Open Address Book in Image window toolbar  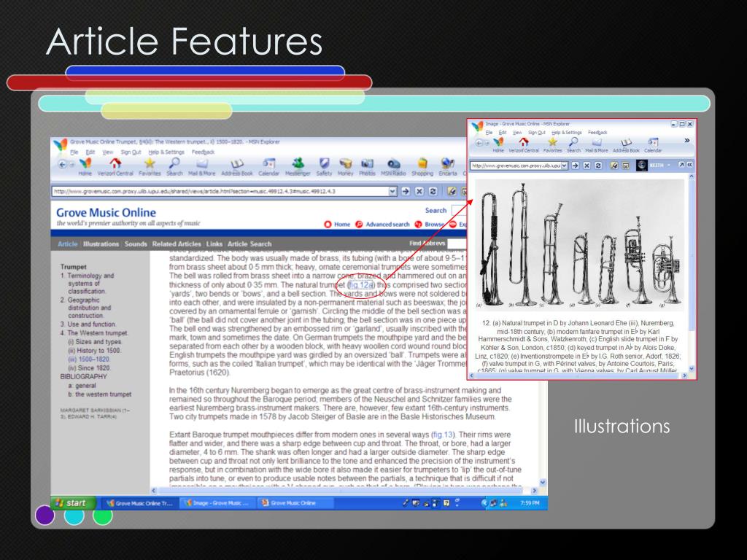(626, 145)
